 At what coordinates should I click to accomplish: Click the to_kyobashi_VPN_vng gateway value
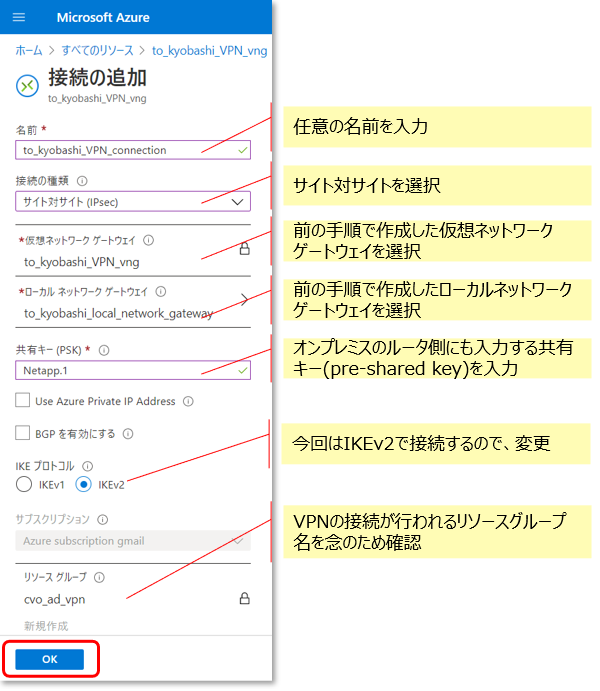click(81, 262)
